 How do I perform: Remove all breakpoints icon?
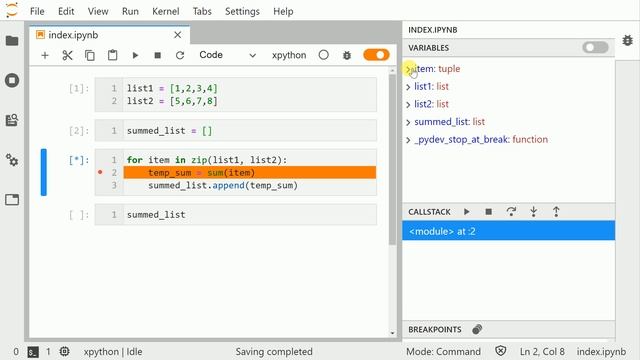(x=477, y=329)
